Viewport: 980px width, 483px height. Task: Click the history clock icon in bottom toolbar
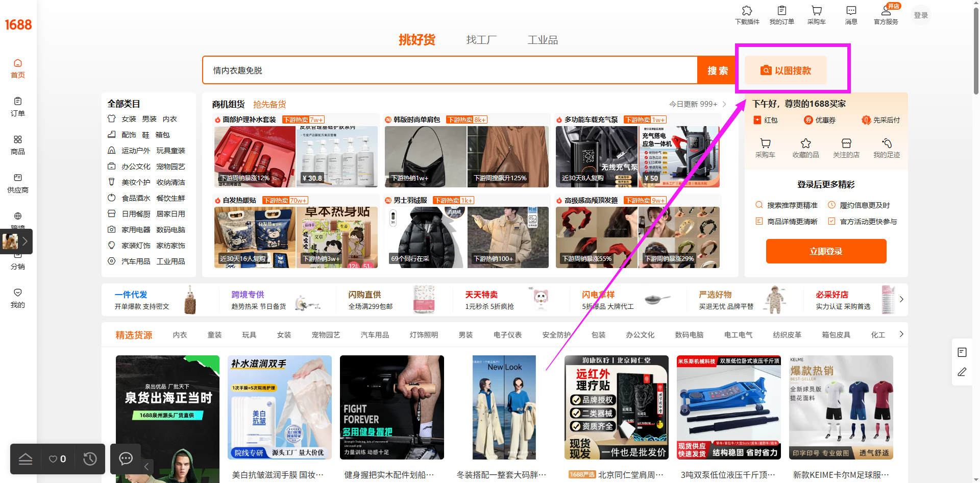(90, 459)
